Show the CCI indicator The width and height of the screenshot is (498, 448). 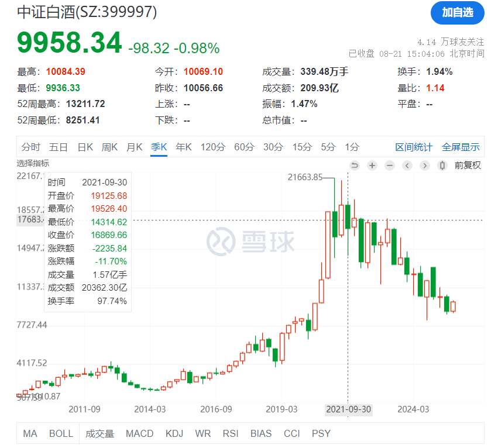point(292,433)
